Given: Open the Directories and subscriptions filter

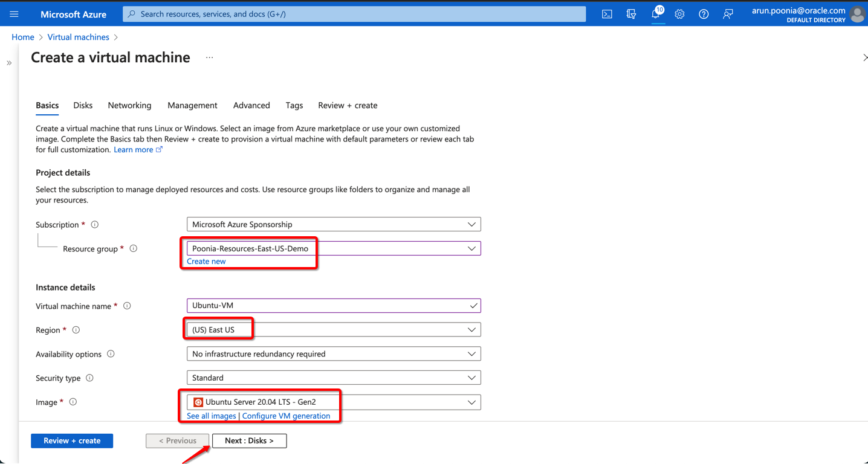Looking at the screenshot, I should [x=631, y=14].
